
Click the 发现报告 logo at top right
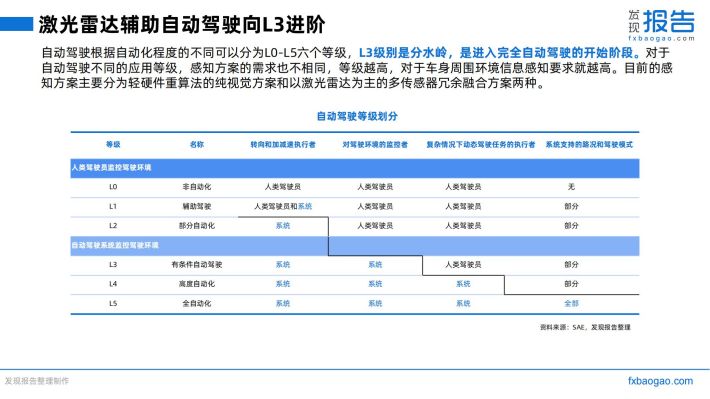(661, 25)
